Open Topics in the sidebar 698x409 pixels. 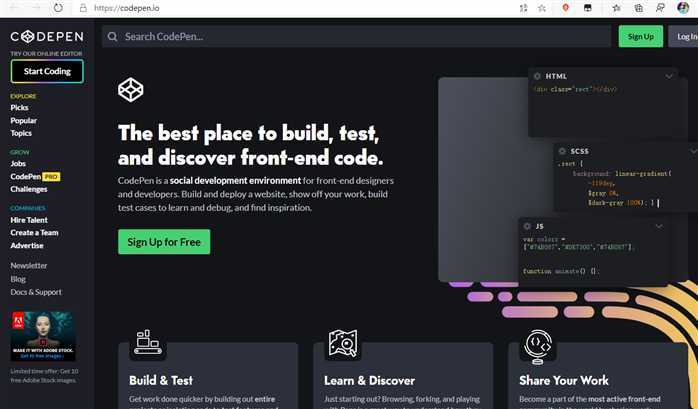click(21, 133)
